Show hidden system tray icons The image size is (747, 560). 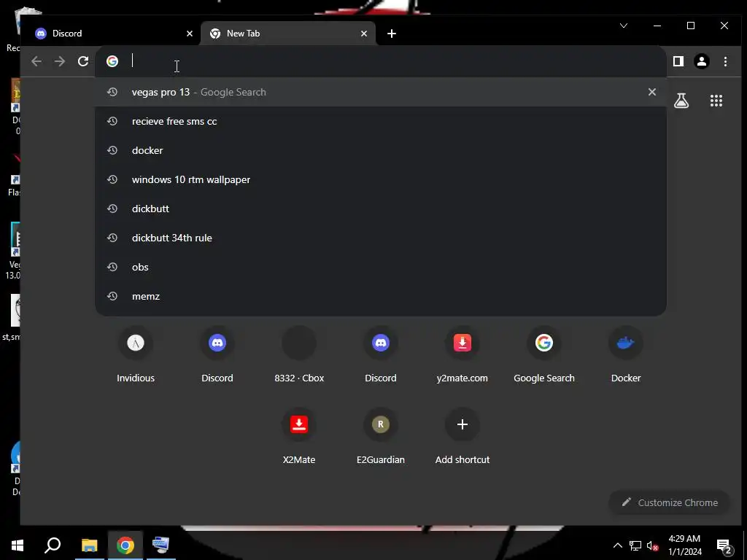click(617, 545)
